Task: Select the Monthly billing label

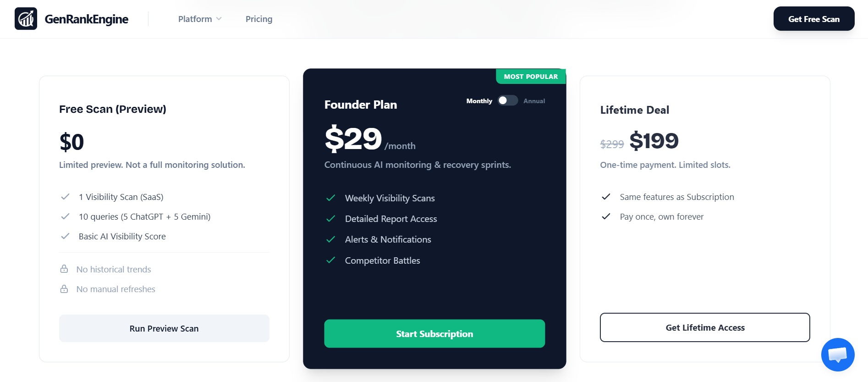Action: coord(479,100)
